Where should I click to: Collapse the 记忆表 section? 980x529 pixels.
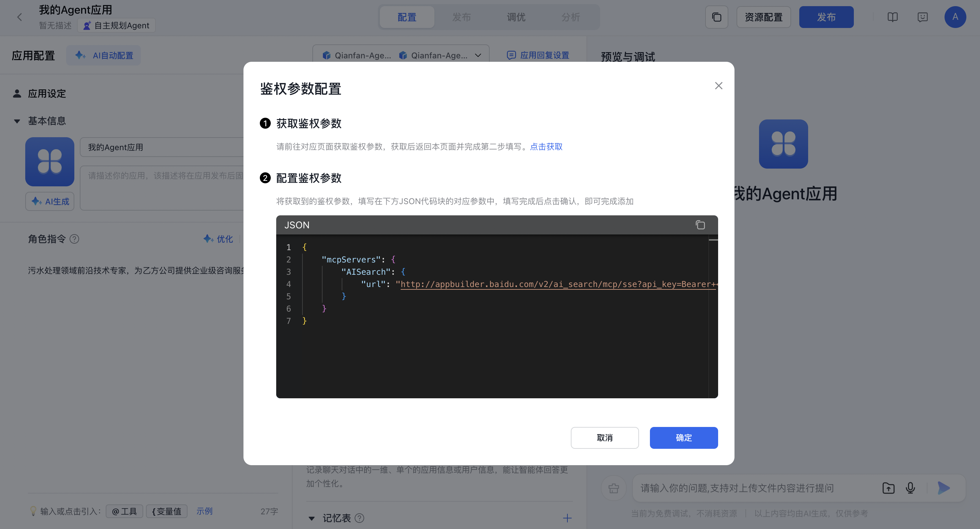point(312,518)
